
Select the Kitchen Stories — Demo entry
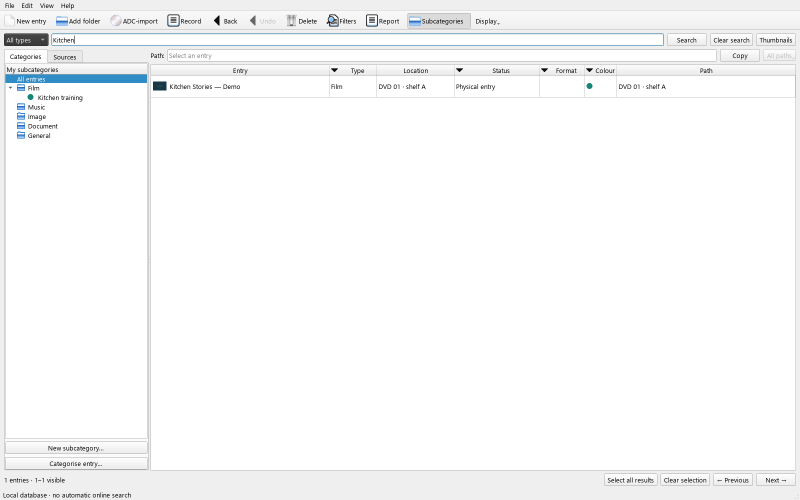pyautogui.click(x=205, y=87)
